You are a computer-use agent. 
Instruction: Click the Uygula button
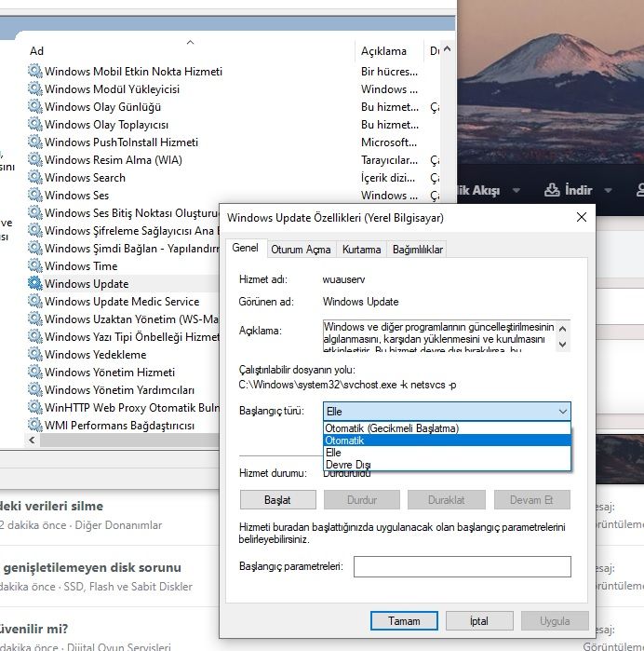pos(555,621)
